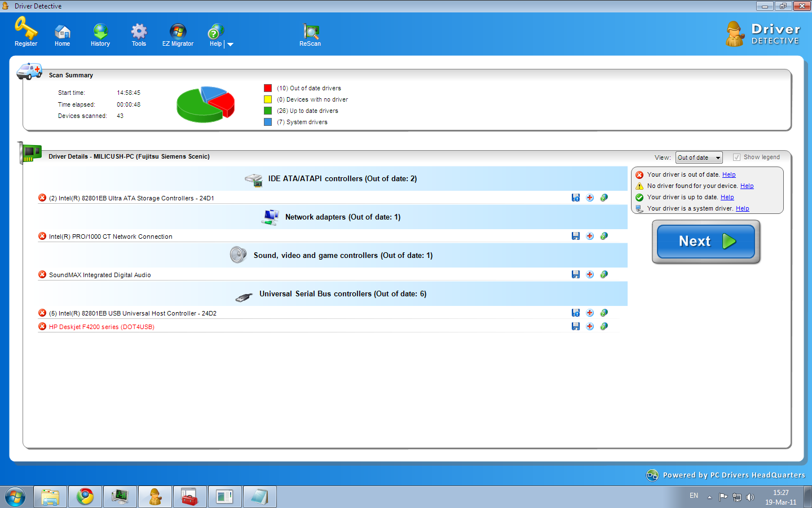Expand the Help dropdown arrow
Screen dimensions: 812x508
230,44
